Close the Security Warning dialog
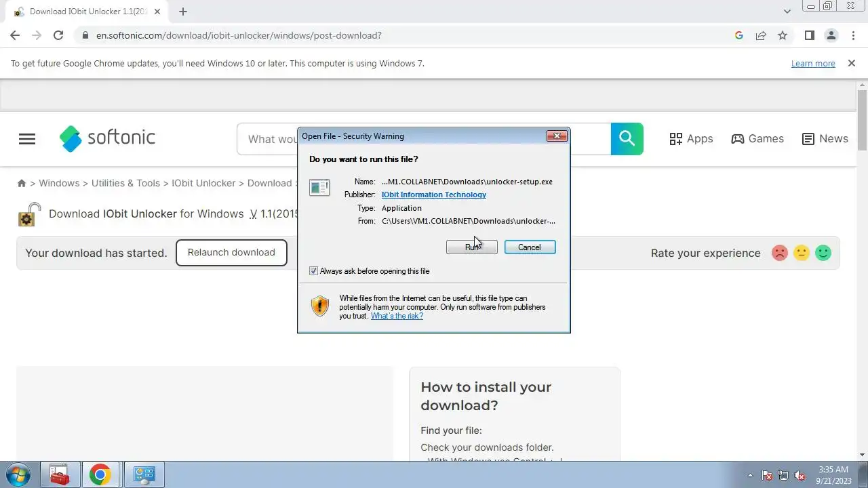868x488 pixels. click(x=557, y=136)
